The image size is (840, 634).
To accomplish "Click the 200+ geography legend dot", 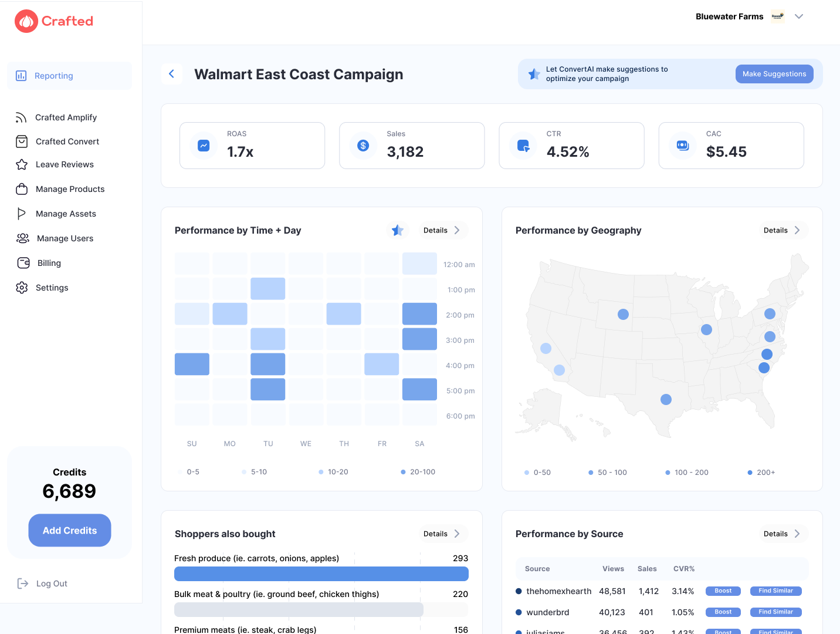I will point(750,473).
